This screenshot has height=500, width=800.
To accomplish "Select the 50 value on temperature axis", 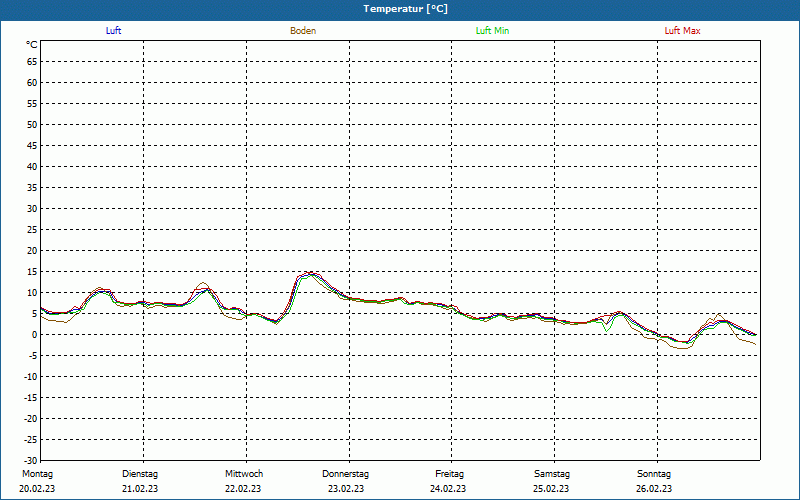I will [32, 124].
